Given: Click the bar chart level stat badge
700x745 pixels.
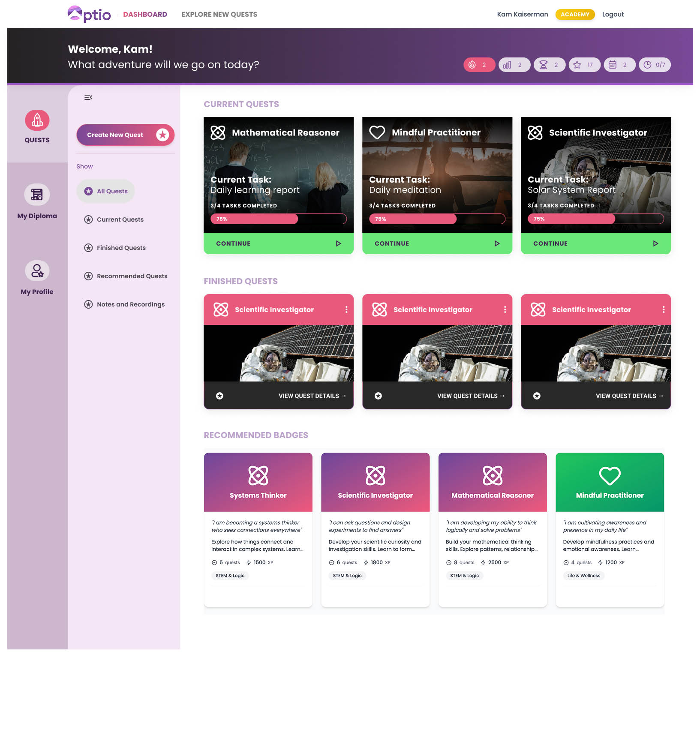Looking at the screenshot, I should pyautogui.click(x=514, y=65).
